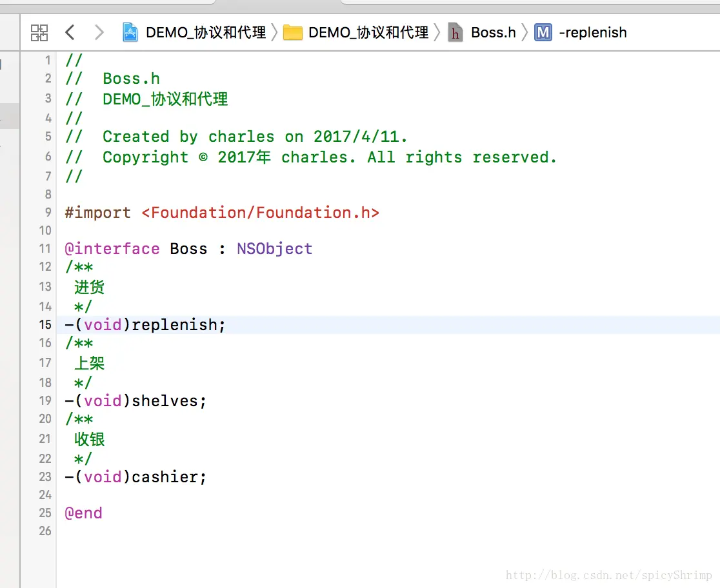The width and height of the screenshot is (720, 588).
Task: Click void keyword on the shelves line
Action: tap(103, 401)
